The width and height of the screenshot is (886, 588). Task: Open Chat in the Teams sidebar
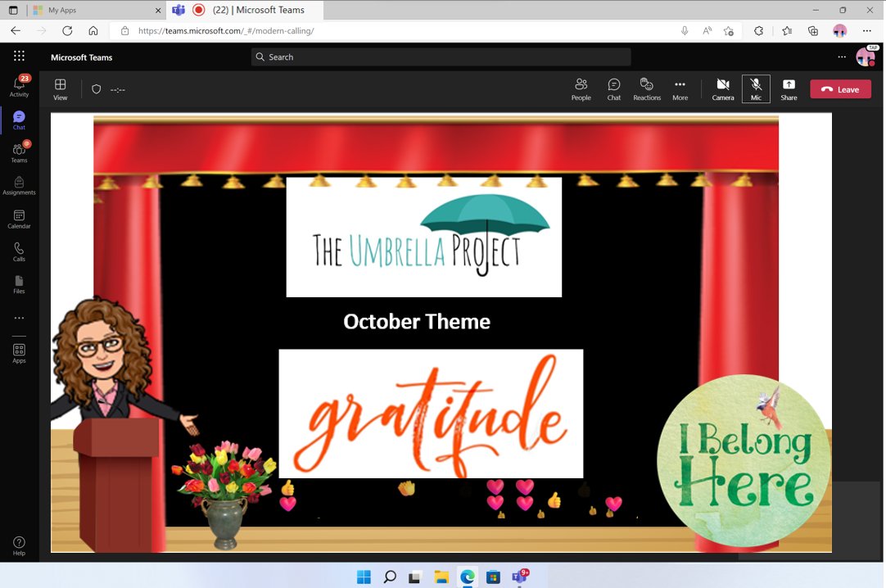point(19,120)
